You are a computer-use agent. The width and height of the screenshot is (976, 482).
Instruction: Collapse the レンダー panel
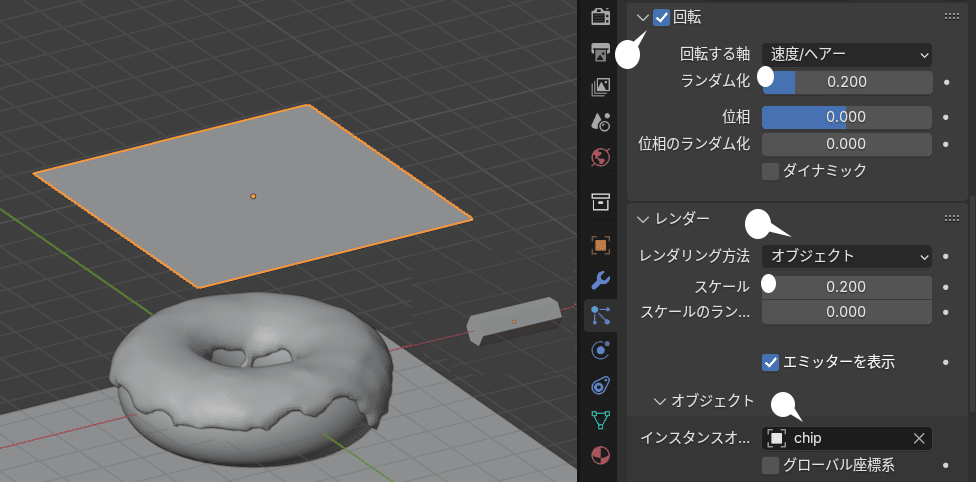[x=643, y=219]
